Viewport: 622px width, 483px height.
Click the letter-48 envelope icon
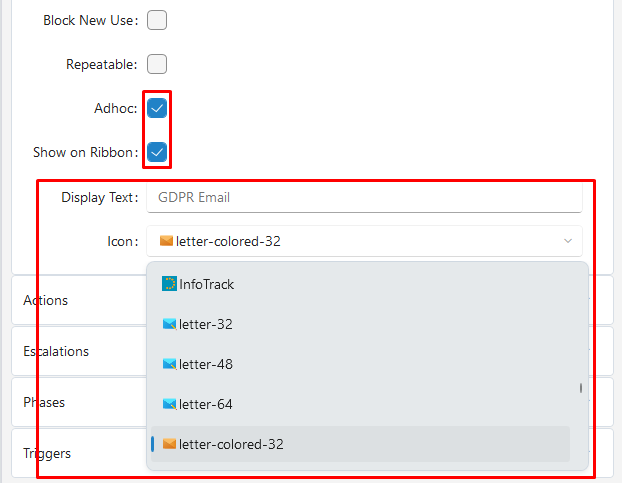pyautogui.click(x=169, y=364)
